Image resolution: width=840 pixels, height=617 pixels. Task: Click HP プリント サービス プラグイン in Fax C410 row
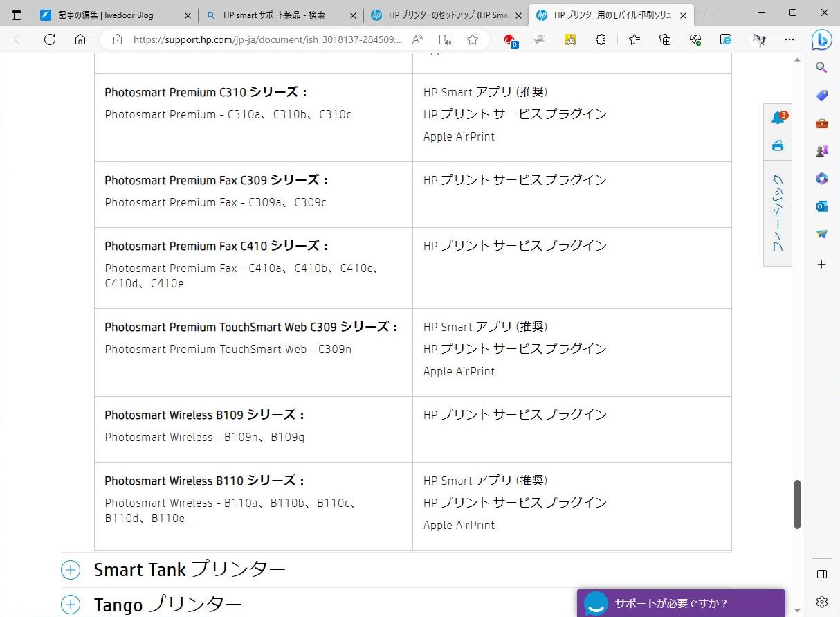[x=515, y=246]
